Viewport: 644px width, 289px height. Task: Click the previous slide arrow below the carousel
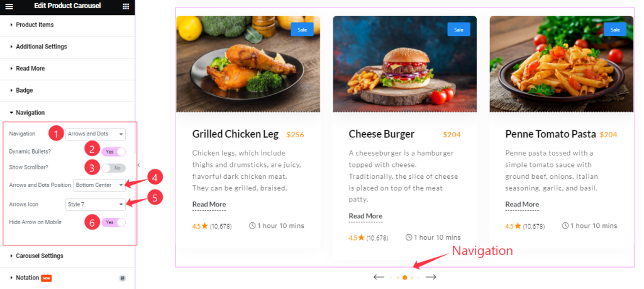pyautogui.click(x=379, y=277)
